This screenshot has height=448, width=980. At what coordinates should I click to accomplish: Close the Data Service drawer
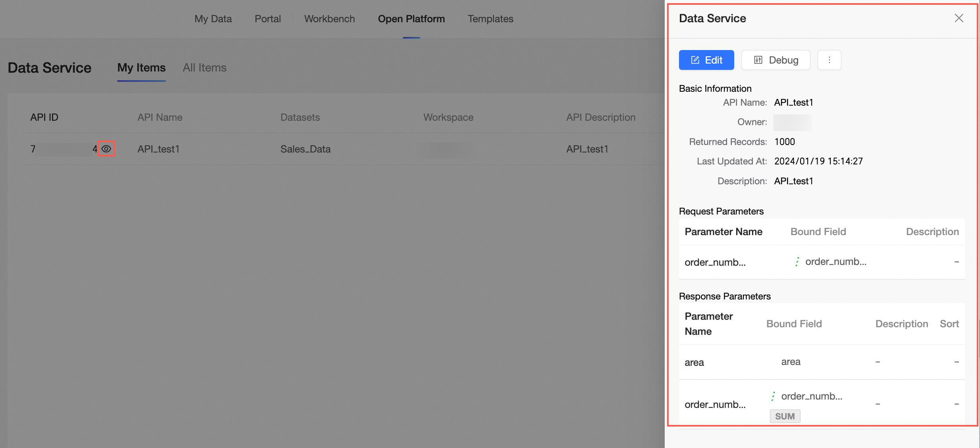(959, 18)
